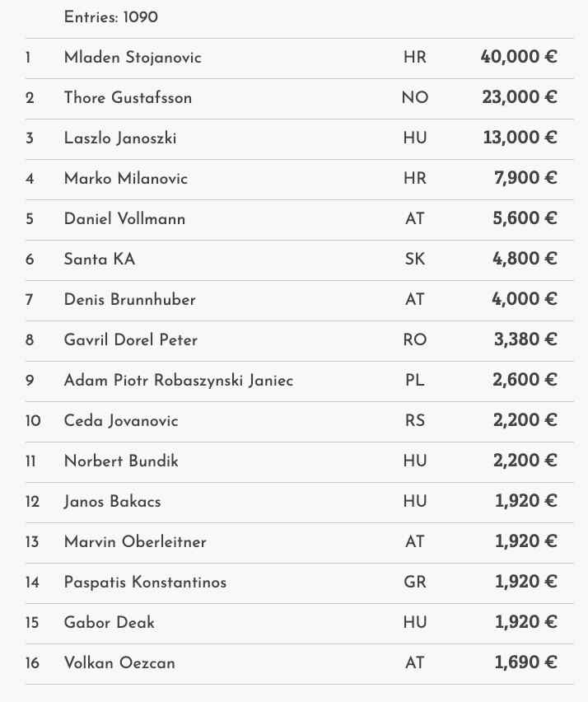
Task: Click the NO country code
Action: coord(414,98)
